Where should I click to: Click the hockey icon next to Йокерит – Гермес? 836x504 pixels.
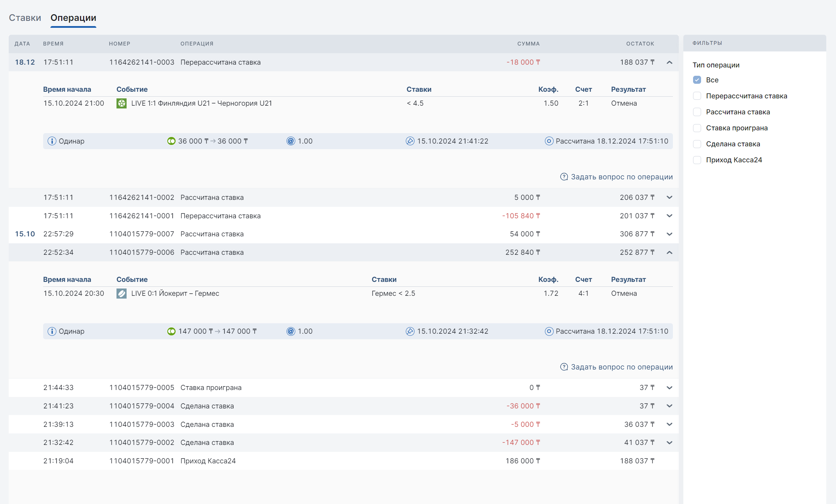coord(121,293)
